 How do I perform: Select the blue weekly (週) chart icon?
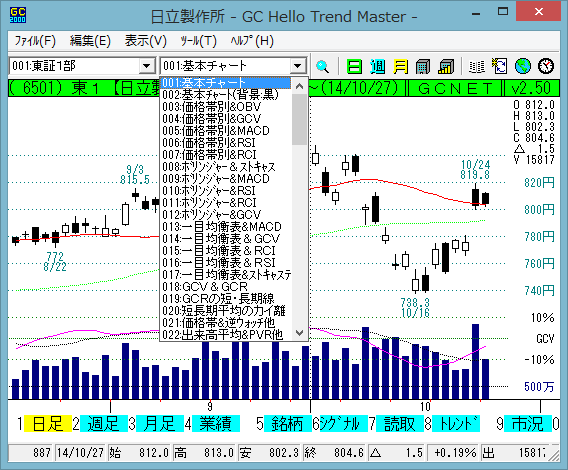[377, 66]
